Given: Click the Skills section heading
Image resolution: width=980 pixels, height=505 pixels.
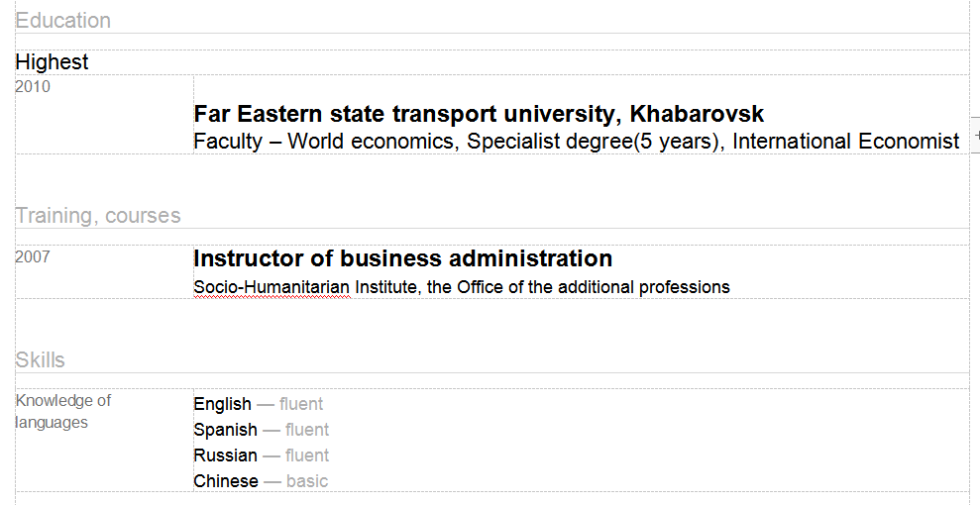Looking at the screenshot, I should (x=40, y=360).
